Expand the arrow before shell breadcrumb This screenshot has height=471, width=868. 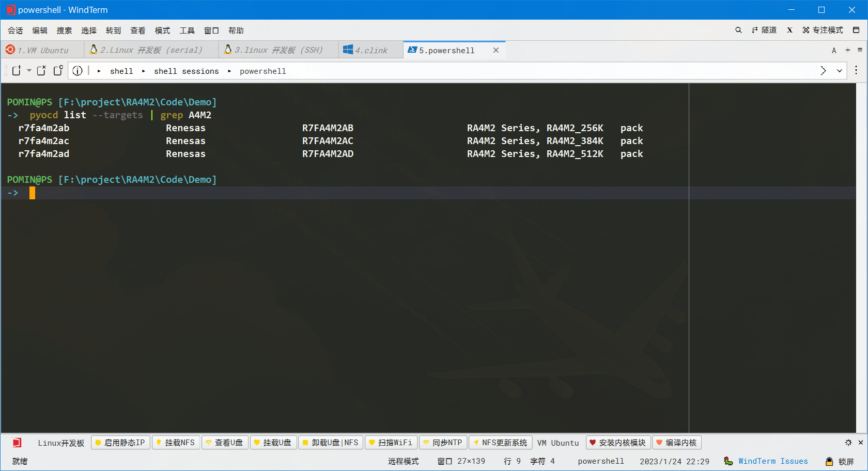pyautogui.click(x=99, y=71)
